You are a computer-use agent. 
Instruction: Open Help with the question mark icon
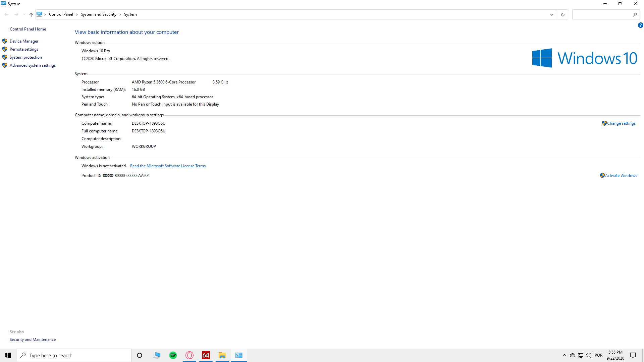click(640, 25)
